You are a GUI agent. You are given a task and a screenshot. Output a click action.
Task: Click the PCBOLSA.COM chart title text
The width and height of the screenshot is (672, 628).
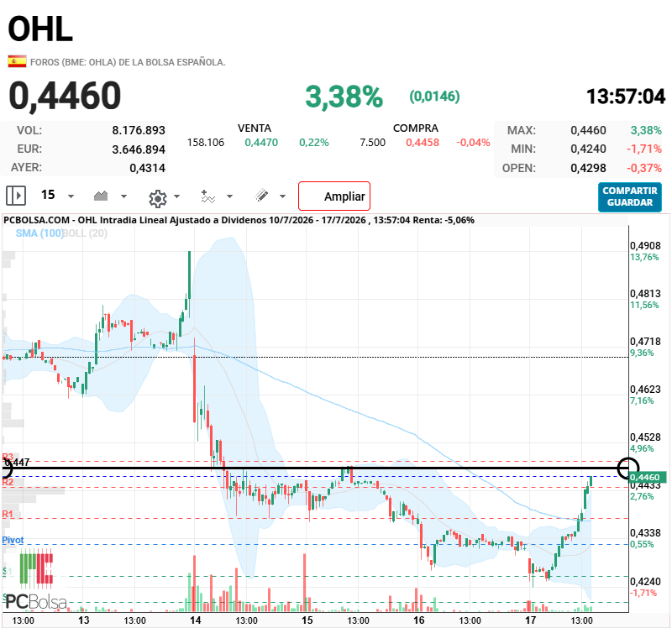239,220
